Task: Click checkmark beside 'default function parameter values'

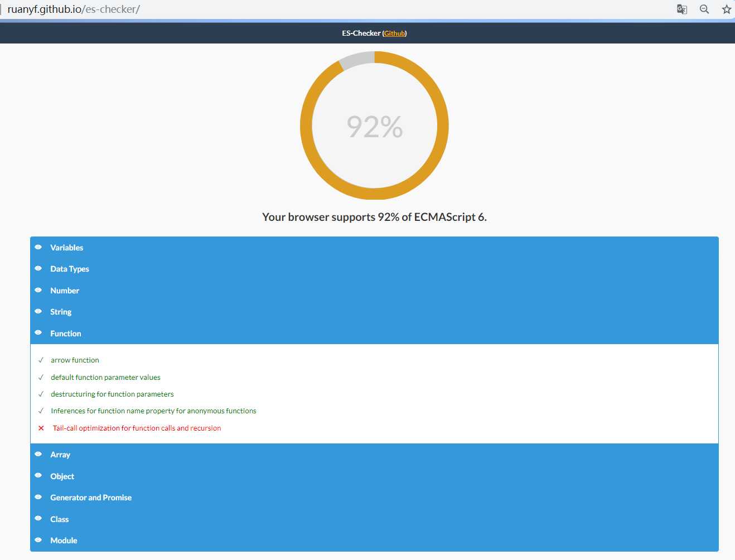Action: point(41,378)
